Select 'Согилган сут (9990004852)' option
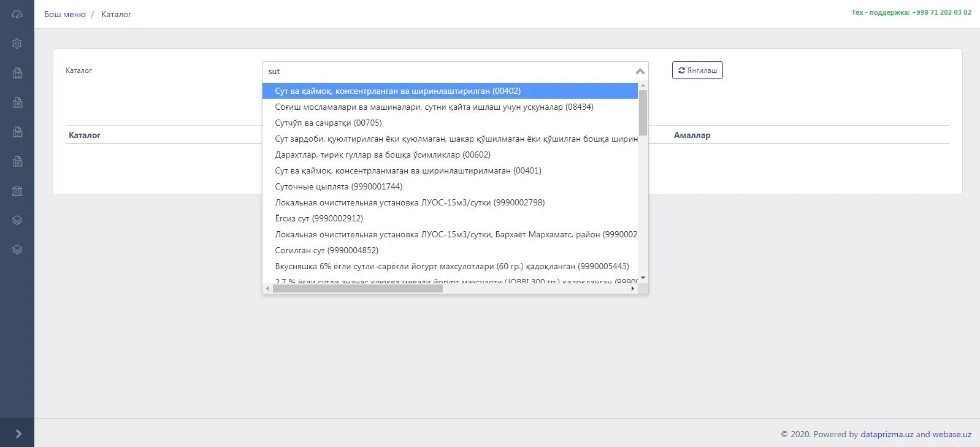Viewport: 980px width, 447px height. [450, 250]
